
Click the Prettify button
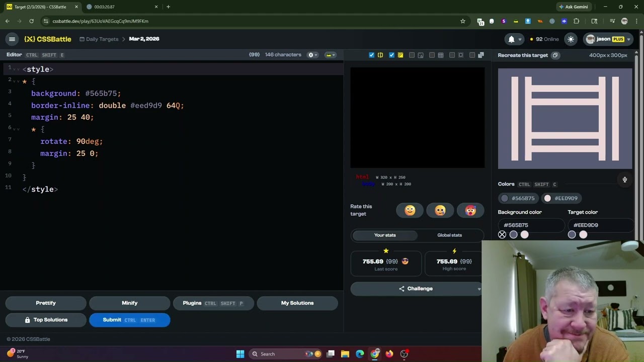pos(46,303)
